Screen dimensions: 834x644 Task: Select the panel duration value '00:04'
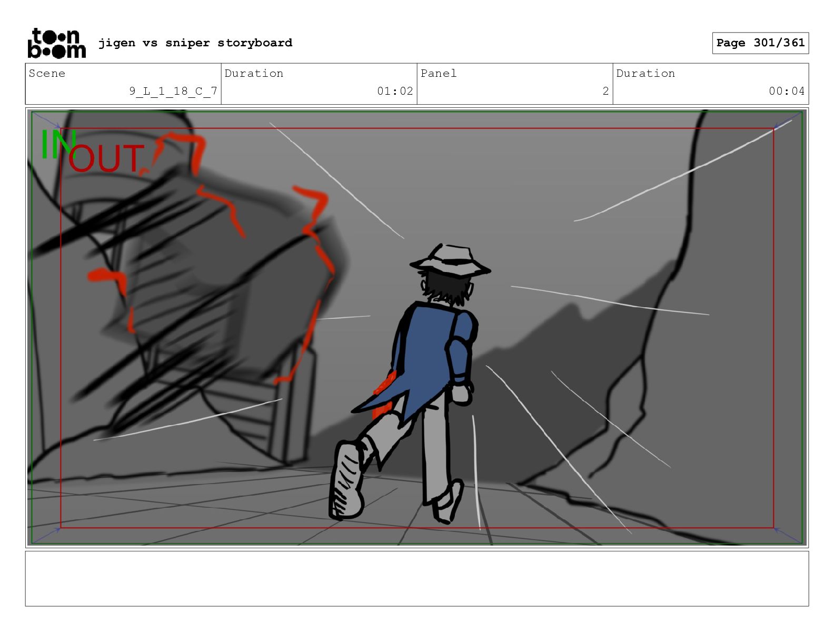787,91
